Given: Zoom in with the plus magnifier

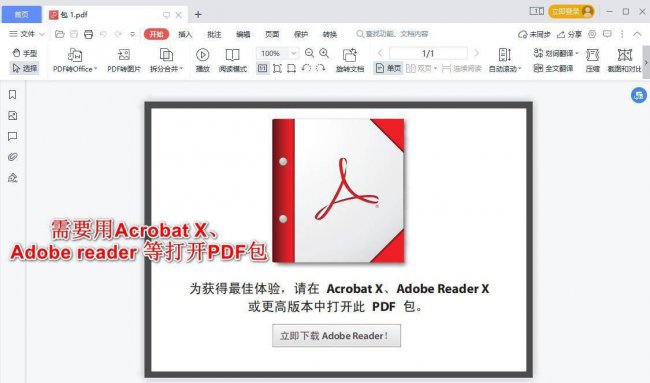Looking at the screenshot, I should (324, 53).
